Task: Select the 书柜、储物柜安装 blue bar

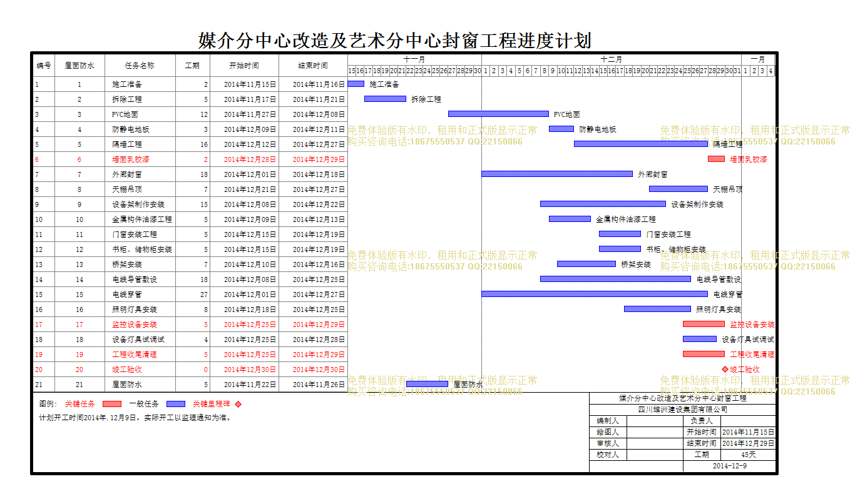Action: point(620,249)
